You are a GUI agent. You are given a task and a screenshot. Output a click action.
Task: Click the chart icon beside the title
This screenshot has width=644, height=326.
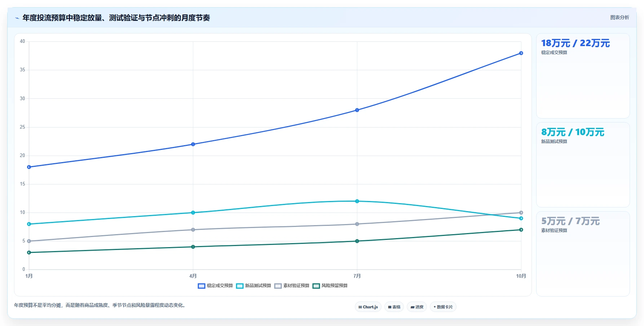coord(17,18)
